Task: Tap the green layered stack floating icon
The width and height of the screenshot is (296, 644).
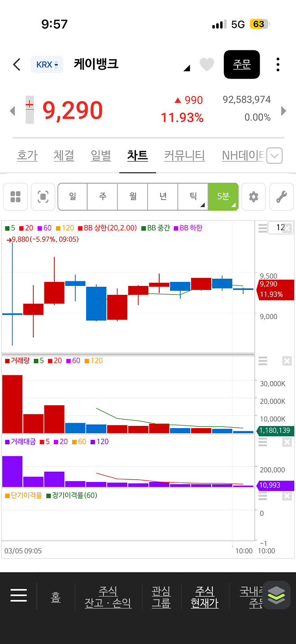Action: (276, 595)
